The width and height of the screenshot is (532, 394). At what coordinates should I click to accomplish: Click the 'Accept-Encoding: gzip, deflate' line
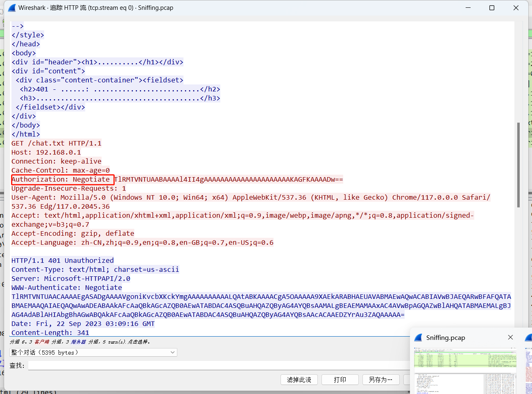[x=73, y=233]
